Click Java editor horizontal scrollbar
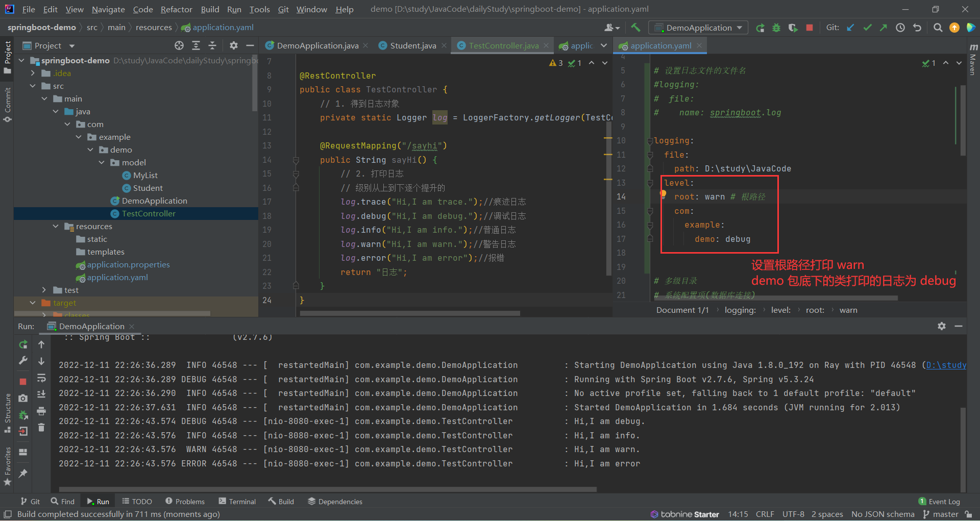Viewport: 980px width, 521px height. (x=410, y=313)
